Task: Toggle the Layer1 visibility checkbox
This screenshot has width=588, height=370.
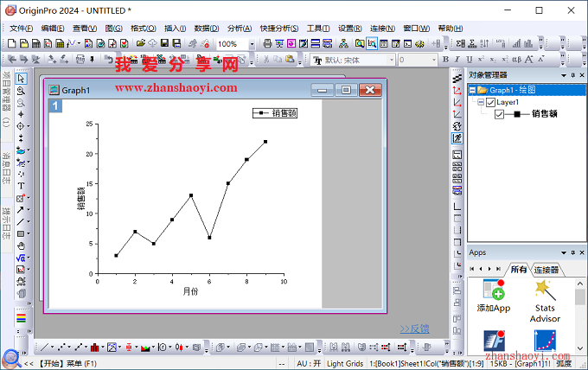Action: tap(490, 102)
